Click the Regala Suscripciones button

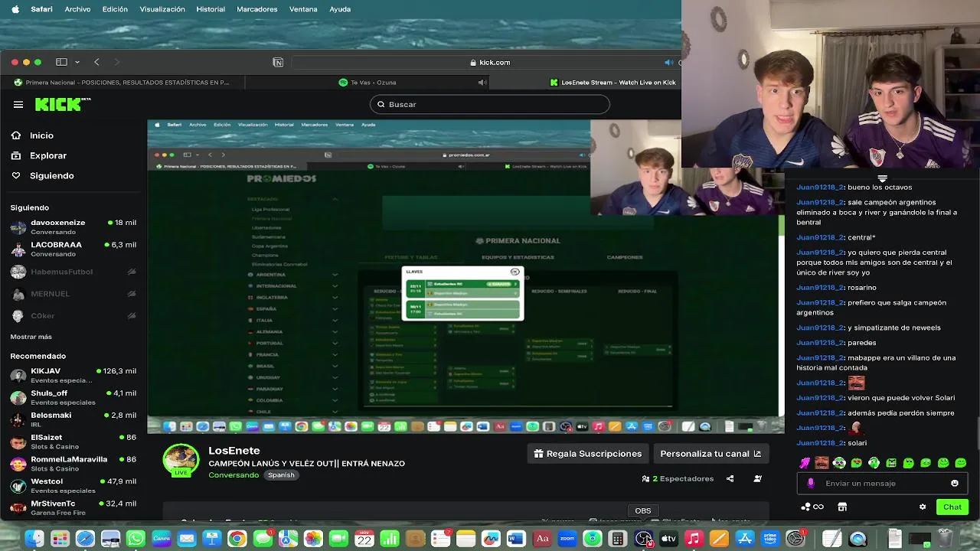click(x=588, y=454)
